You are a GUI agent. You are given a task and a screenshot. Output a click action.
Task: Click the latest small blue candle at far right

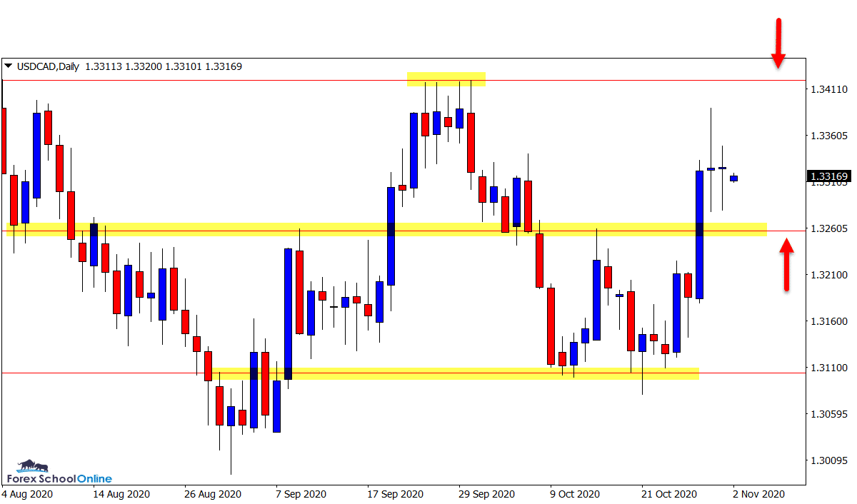[733, 178]
